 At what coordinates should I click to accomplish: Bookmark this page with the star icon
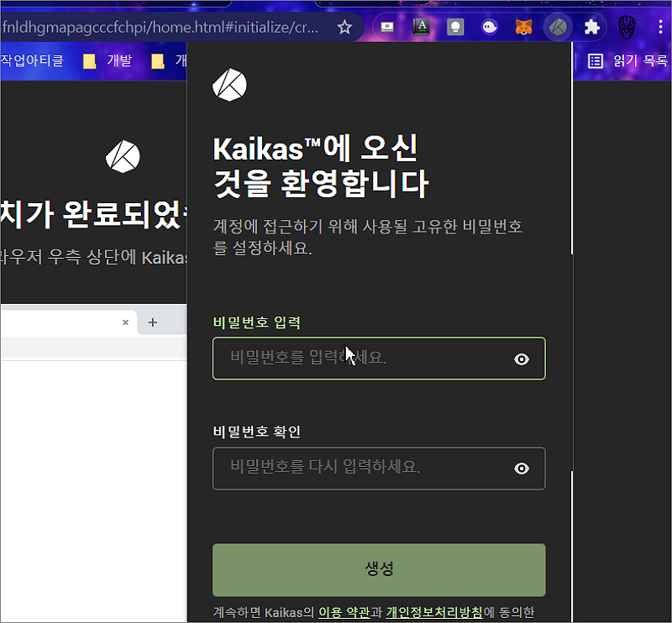click(345, 27)
